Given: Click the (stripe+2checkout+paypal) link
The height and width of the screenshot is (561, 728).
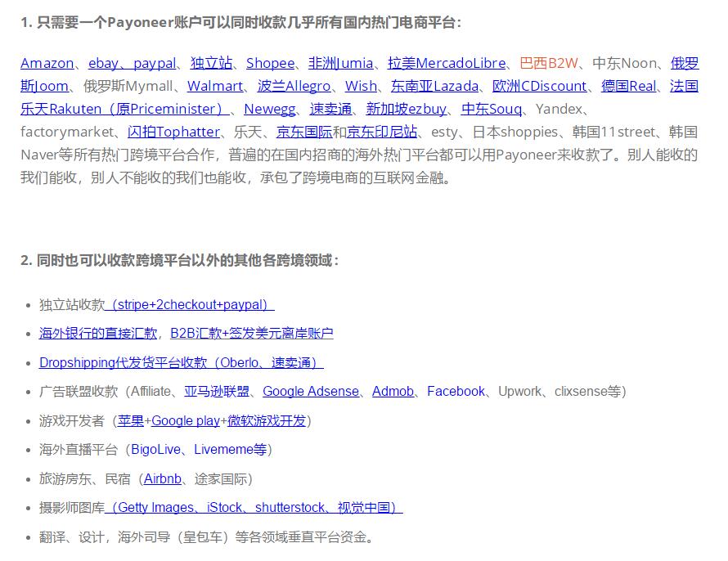Looking at the screenshot, I should [190, 305].
